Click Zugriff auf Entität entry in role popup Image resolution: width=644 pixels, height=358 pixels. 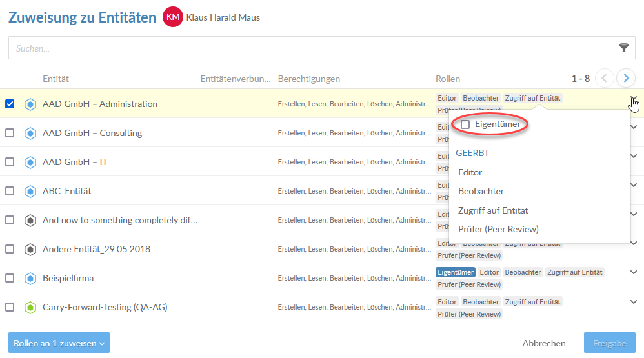click(493, 211)
